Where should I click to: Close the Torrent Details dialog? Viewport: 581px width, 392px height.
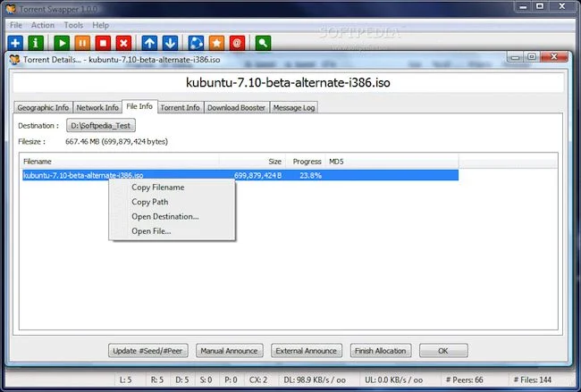pos(554,56)
